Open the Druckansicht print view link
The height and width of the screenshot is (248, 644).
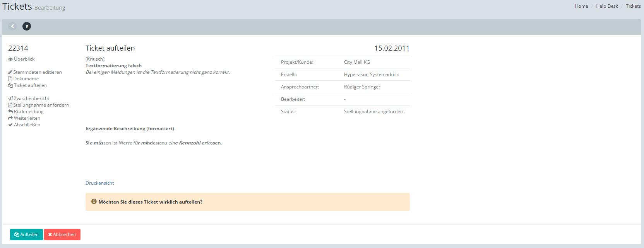(x=99, y=183)
